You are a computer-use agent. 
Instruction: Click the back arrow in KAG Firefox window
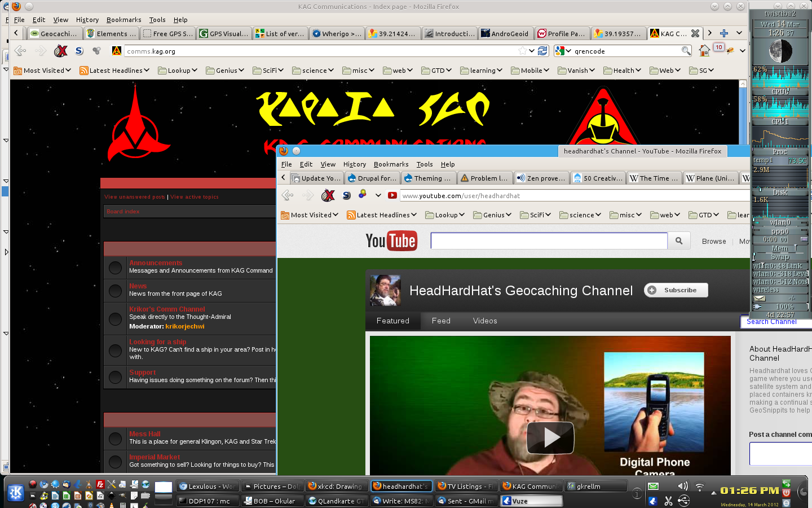pyautogui.click(x=20, y=51)
